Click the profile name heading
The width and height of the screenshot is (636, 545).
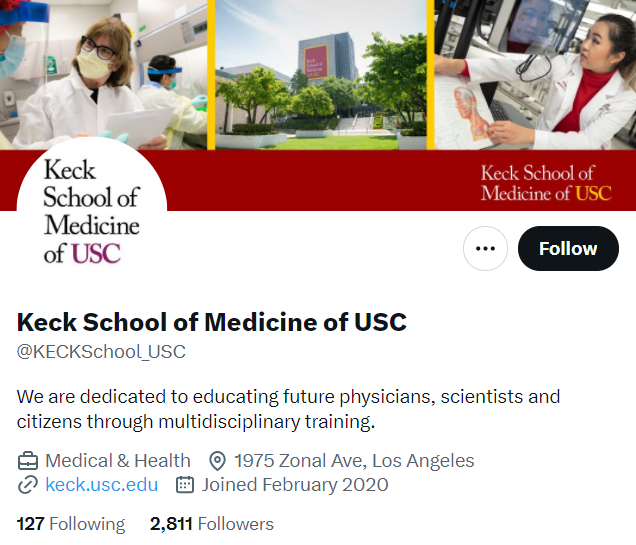pyautogui.click(x=212, y=323)
